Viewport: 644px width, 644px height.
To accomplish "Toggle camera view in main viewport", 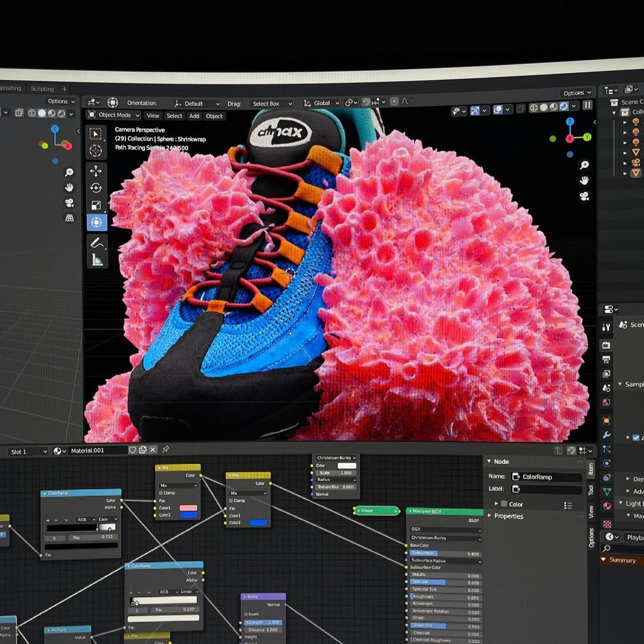I will 584,196.
